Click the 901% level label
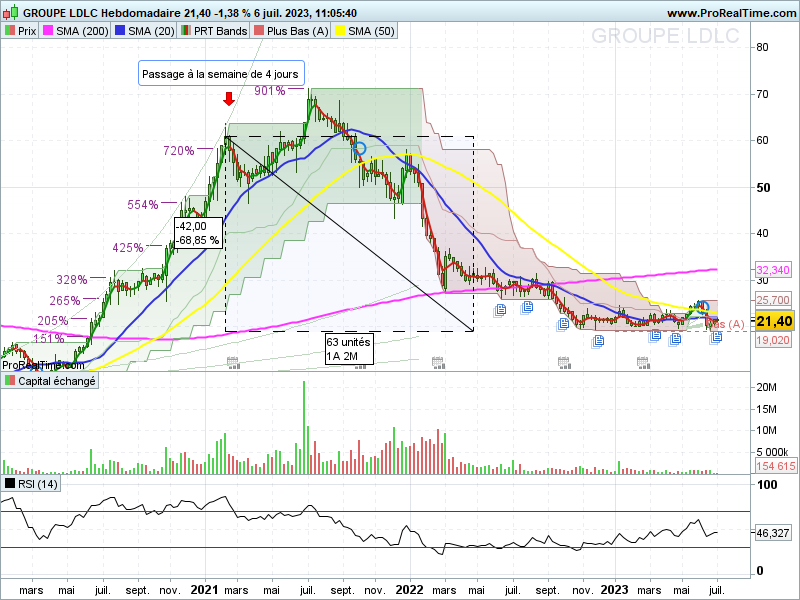Screen dimensions: 800x600 click(x=269, y=91)
